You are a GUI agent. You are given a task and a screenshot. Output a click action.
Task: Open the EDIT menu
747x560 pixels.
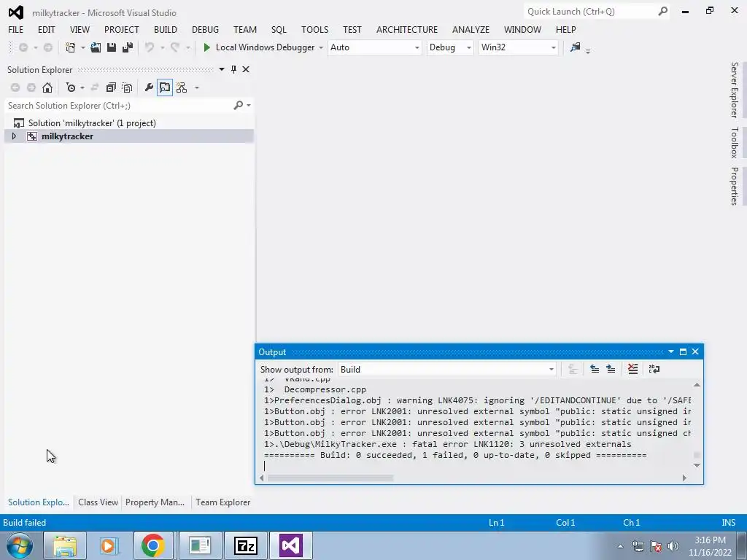pos(46,29)
